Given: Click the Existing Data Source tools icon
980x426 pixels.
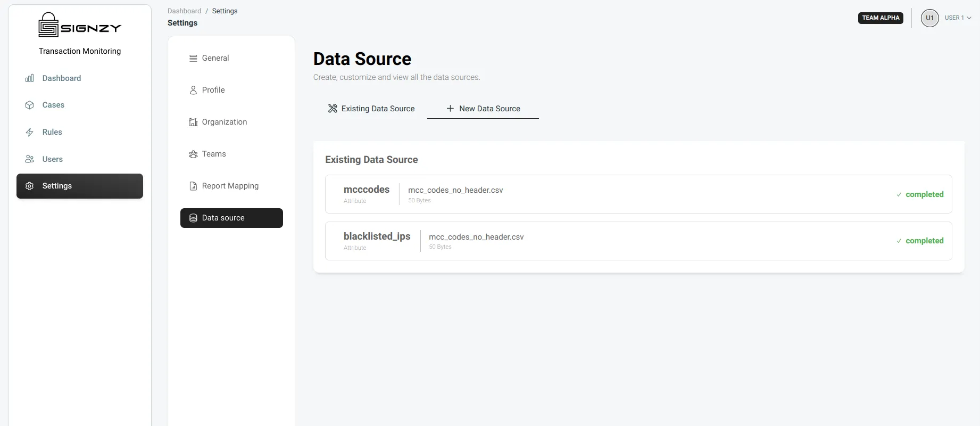Looking at the screenshot, I should click(333, 109).
